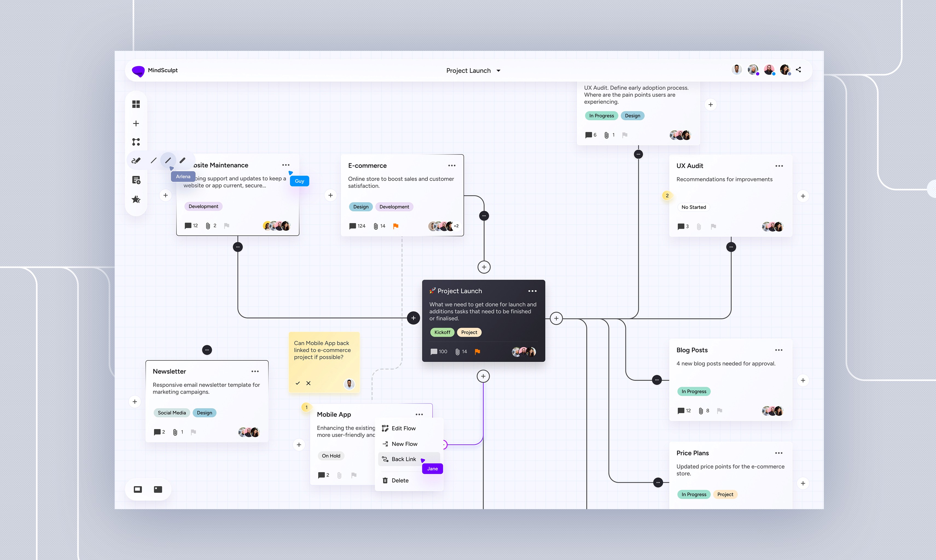The image size is (936, 560).
Task: Click the favorites star tool
Action: tap(136, 199)
